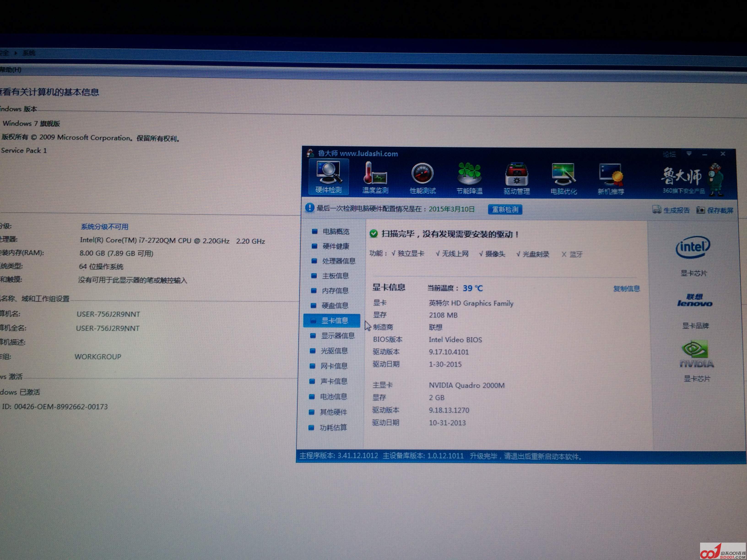
Task: Click the 复制信息 link
Action: [626, 289]
